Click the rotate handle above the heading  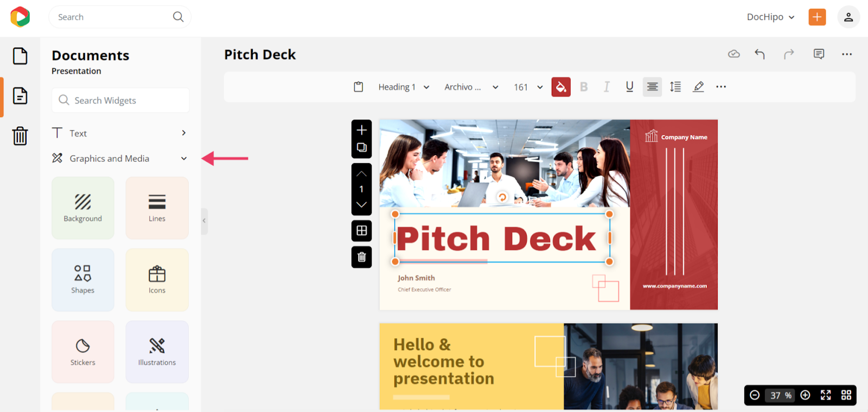[502, 197]
